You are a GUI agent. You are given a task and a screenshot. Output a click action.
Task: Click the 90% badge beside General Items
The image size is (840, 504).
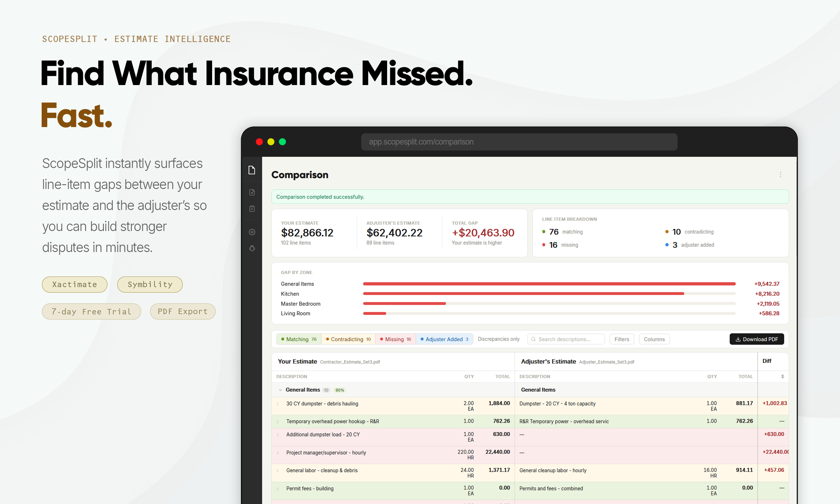(x=339, y=390)
